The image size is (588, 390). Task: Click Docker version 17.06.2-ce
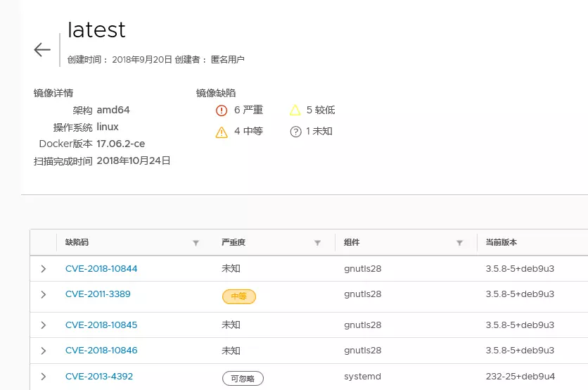point(121,144)
